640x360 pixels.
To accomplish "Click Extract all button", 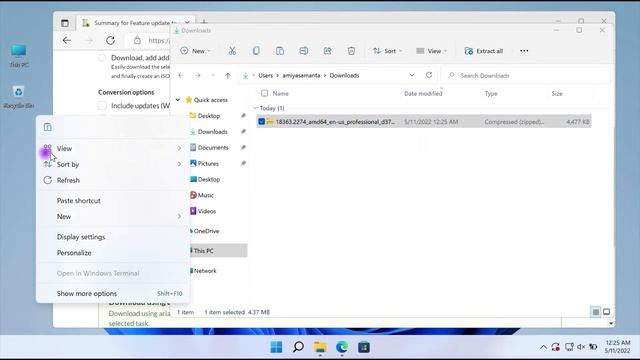I will click(484, 51).
